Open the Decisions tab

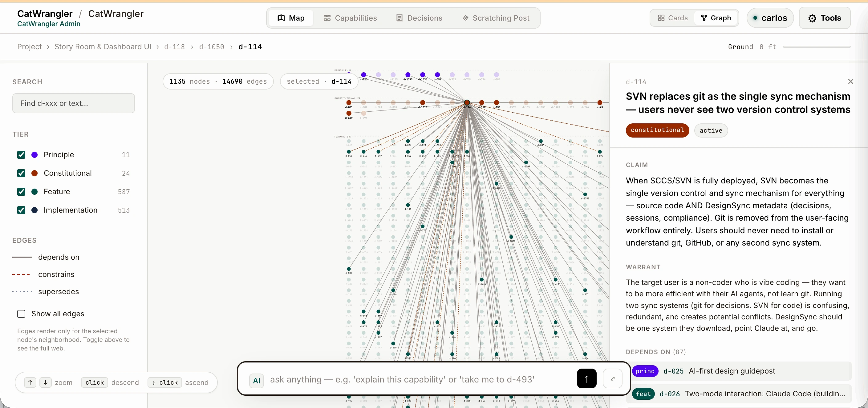click(x=419, y=18)
